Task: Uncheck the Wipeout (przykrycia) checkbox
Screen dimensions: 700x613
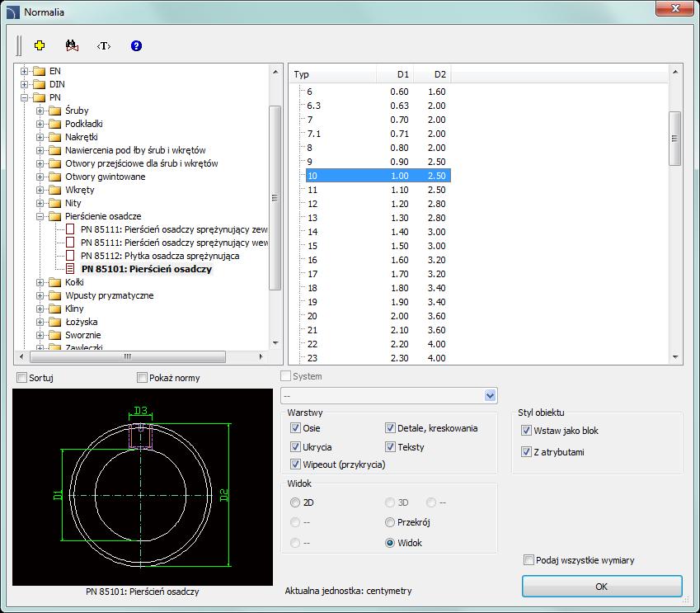Action: [295, 464]
